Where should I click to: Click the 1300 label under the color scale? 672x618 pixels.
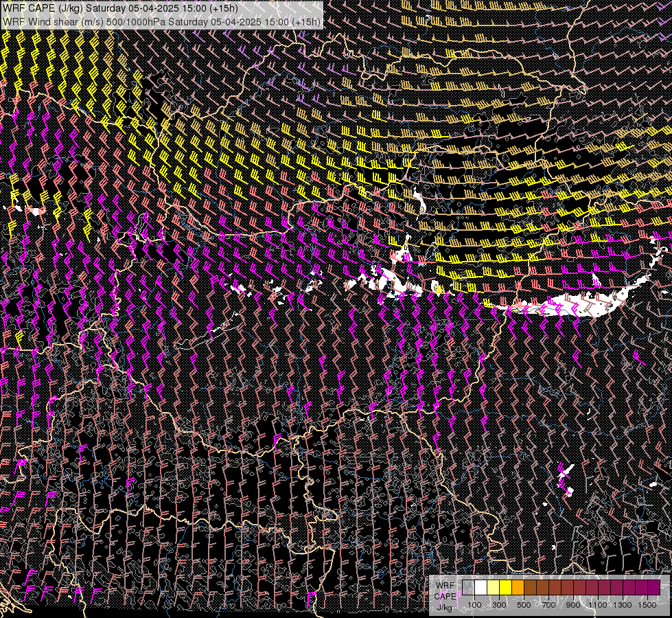(x=623, y=605)
